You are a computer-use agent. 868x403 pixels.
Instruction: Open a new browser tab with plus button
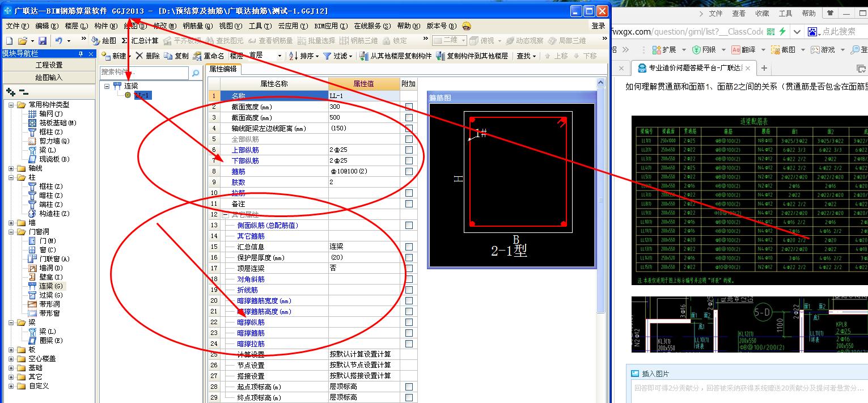(764, 68)
